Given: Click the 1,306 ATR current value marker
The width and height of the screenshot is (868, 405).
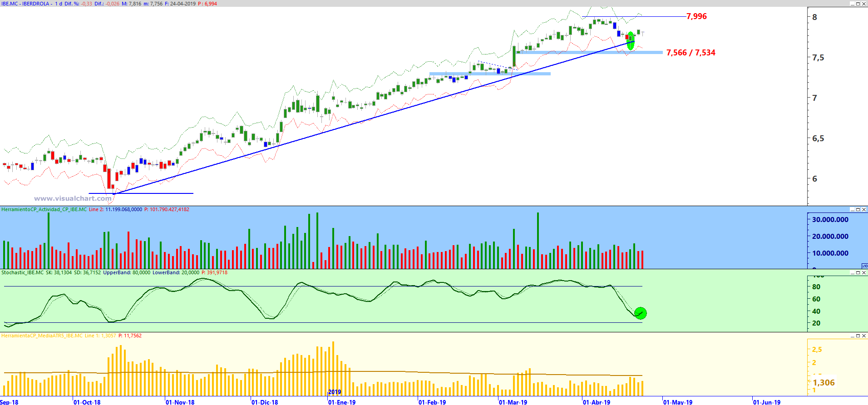Looking at the screenshot, I should tap(824, 383).
